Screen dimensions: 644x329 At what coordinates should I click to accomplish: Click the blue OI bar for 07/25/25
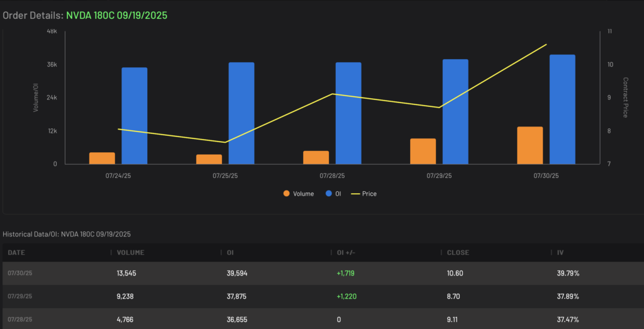[241, 113]
